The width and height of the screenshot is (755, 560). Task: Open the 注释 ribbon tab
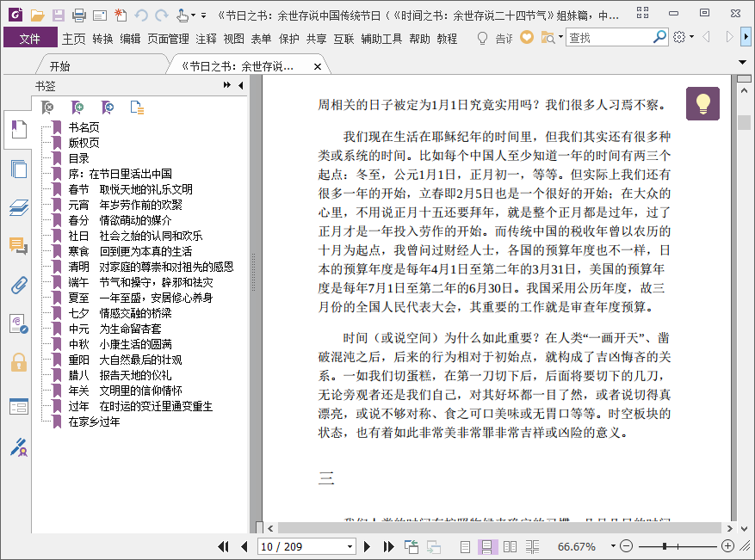(206, 39)
